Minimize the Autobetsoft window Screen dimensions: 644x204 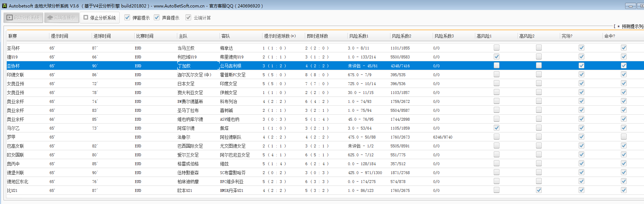click(631, 6)
